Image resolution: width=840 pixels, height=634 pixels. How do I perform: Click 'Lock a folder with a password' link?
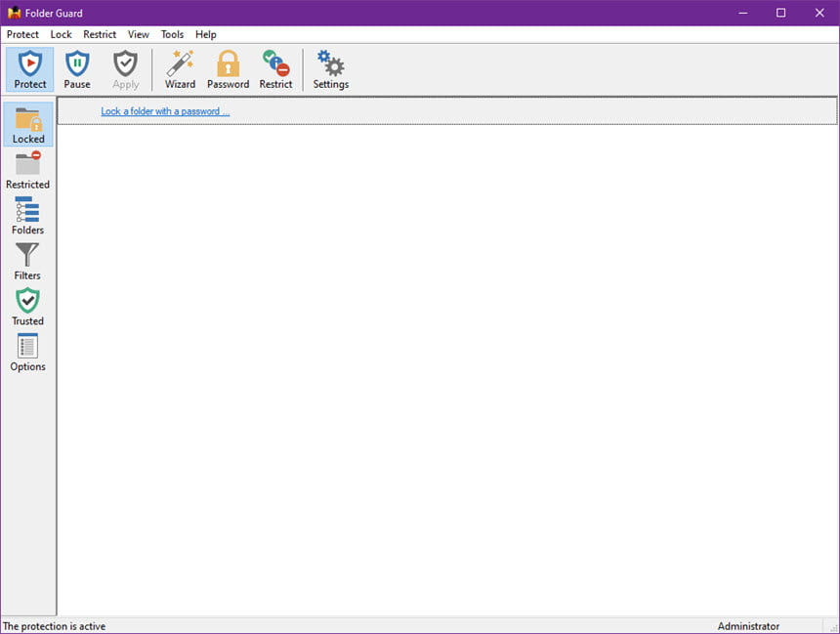pyautogui.click(x=165, y=111)
